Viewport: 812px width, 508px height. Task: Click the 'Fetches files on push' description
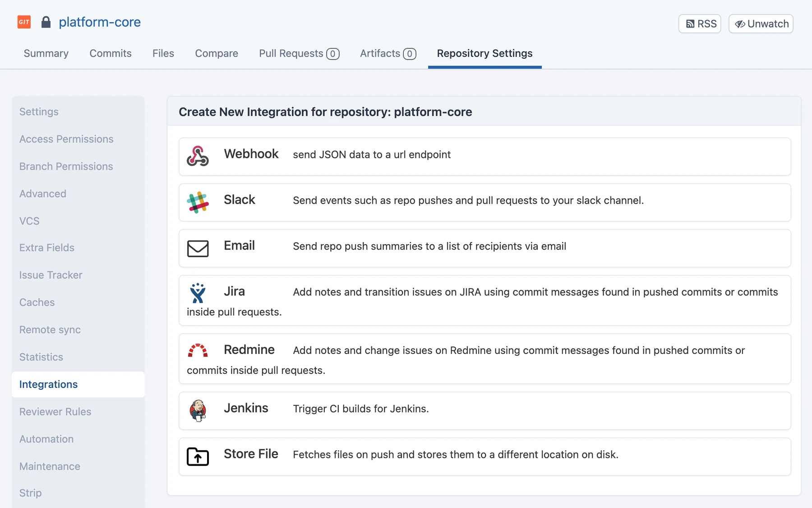point(456,455)
